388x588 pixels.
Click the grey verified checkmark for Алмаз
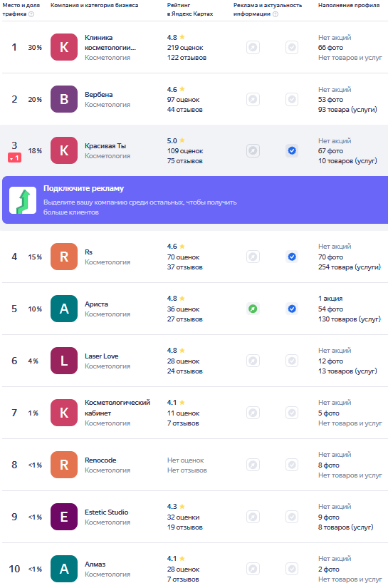coord(292,569)
